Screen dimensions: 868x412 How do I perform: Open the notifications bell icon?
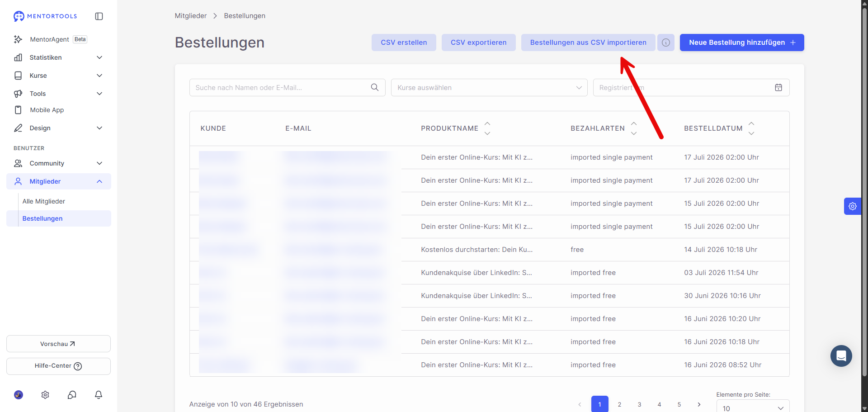tap(99, 395)
